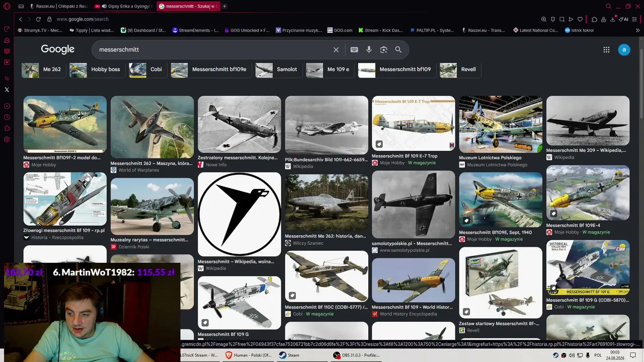Open the on-screen keyboard input tool

(354, 50)
